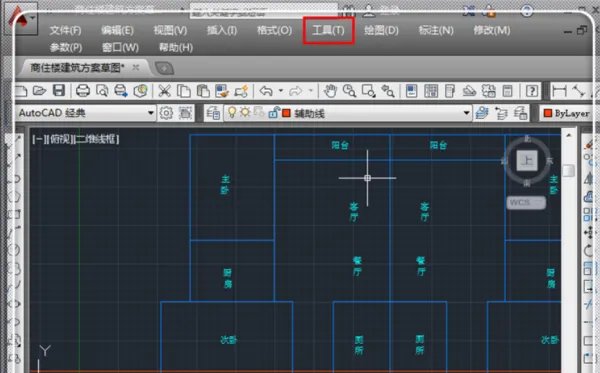This screenshot has height=373, width=600.
Task: Click the My Workspace icon
Action: tap(185, 113)
